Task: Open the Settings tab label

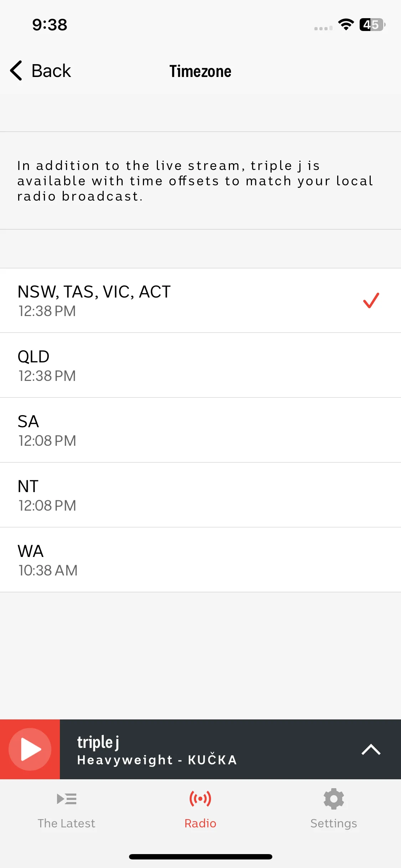Action: pyautogui.click(x=334, y=824)
